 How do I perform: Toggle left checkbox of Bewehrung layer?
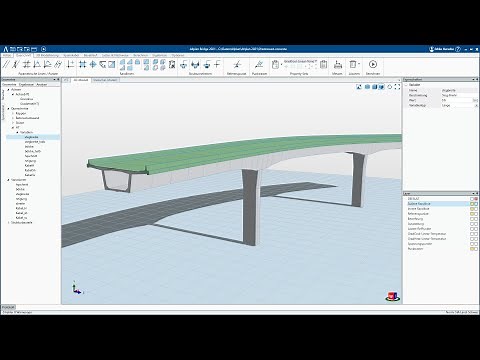472,219
